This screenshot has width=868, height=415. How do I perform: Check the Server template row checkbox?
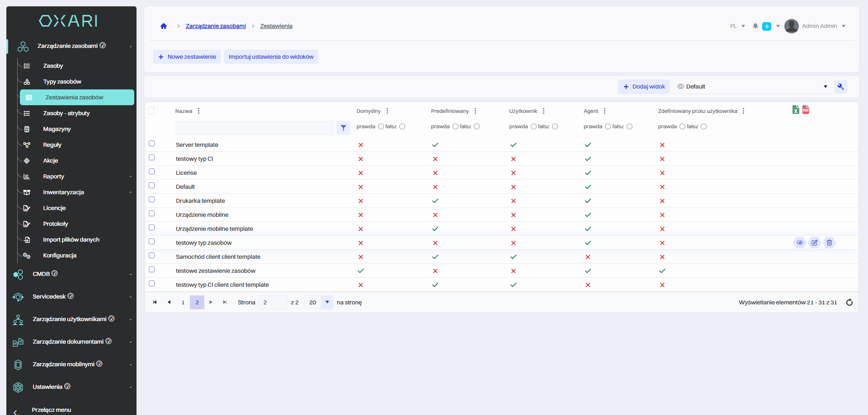click(x=152, y=144)
